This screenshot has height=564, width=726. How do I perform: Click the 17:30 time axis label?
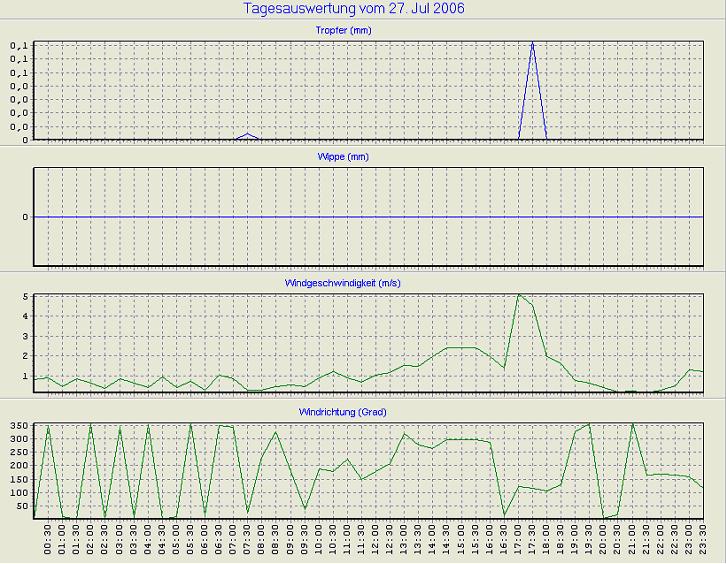click(532, 540)
